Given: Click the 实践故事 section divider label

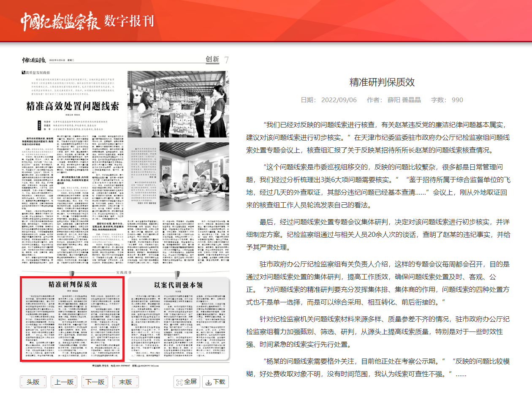Looking at the screenshot, I should (125, 272).
